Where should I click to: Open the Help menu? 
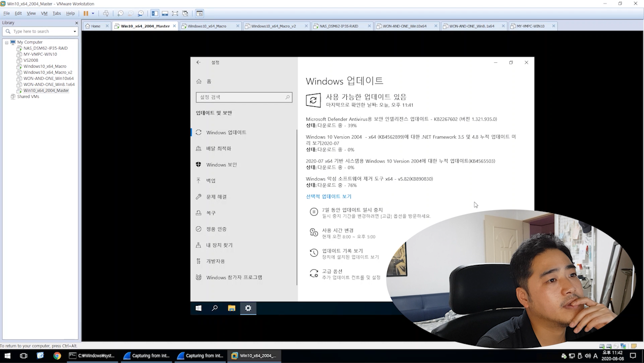[70, 13]
